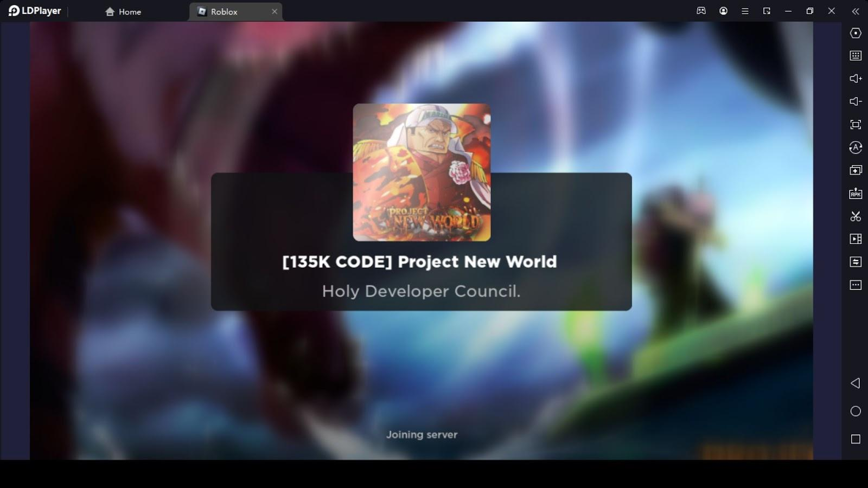Increase volume with the speaker plus icon
Viewport: 868px width, 488px height.
[x=856, y=79]
